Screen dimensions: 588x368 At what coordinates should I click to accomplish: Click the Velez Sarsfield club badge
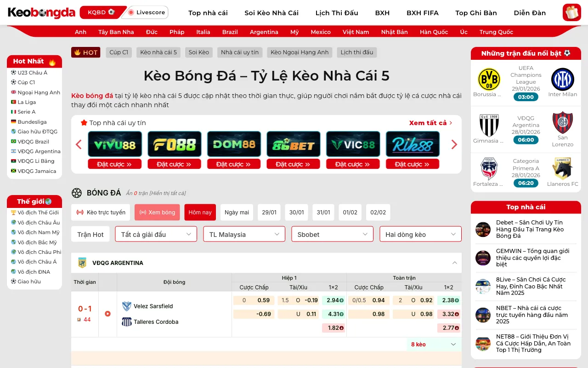point(127,306)
